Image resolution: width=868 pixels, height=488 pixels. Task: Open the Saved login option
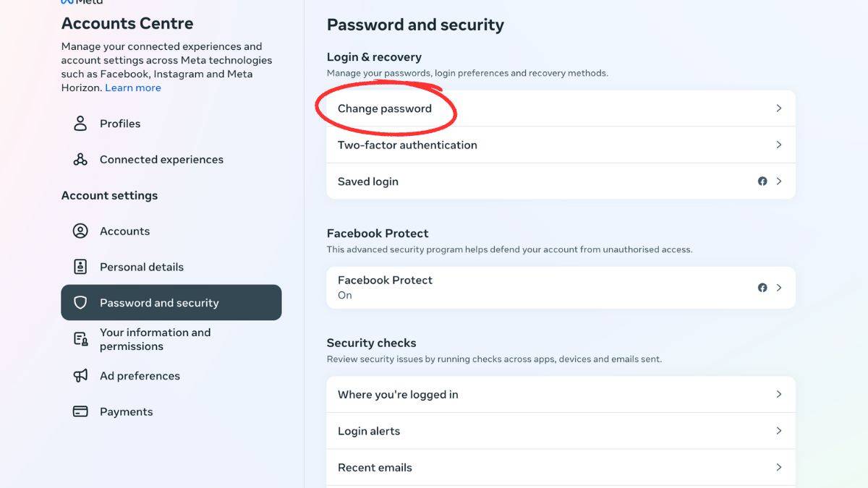coord(368,181)
